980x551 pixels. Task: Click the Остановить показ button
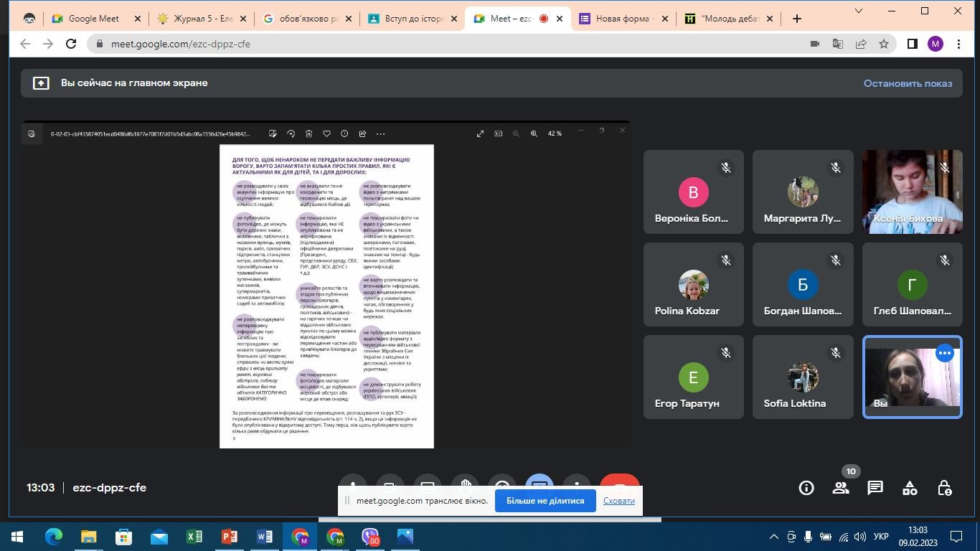pos(908,83)
